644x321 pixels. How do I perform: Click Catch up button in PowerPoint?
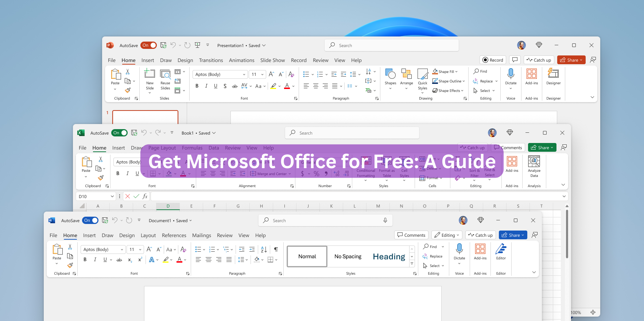pos(539,60)
